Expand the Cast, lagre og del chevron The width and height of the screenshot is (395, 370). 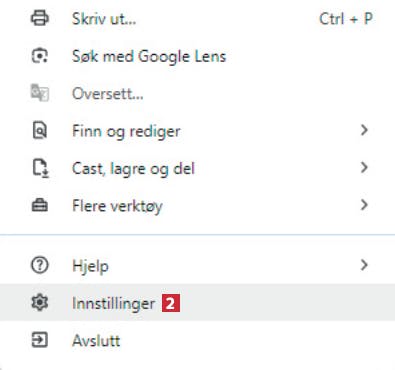364,168
